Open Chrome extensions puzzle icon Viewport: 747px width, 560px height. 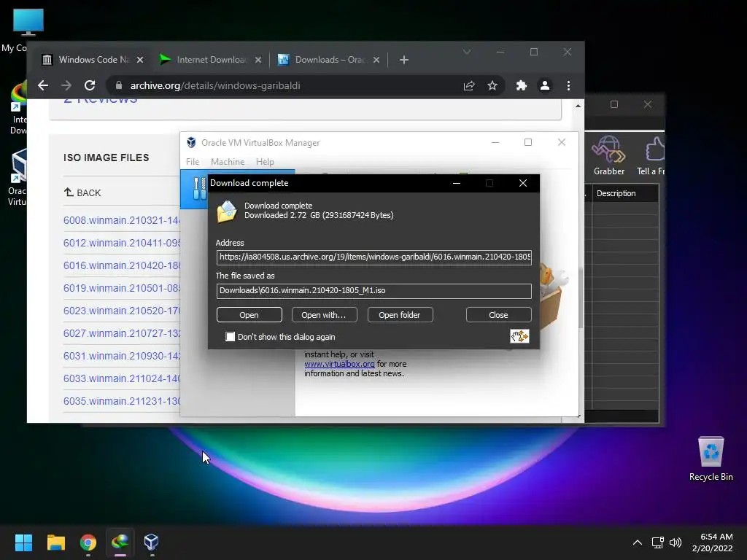coord(521,86)
